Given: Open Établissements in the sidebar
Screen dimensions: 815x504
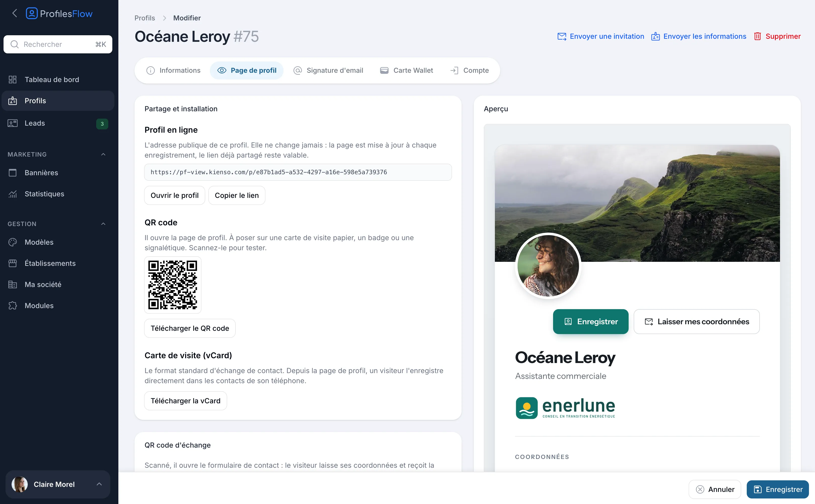Looking at the screenshot, I should point(58,263).
